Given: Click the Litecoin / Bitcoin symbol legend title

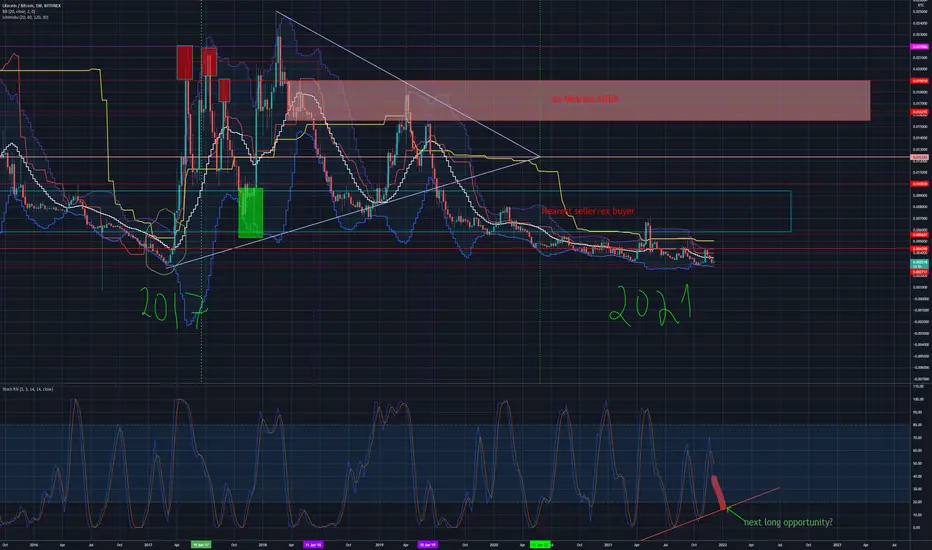Looking at the screenshot, I should (x=32, y=5).
